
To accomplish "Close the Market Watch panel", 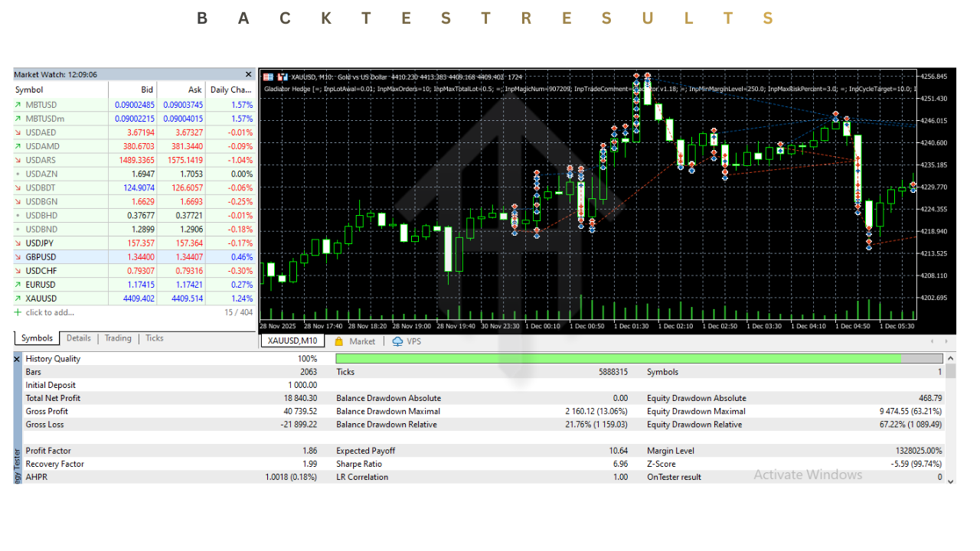I will pos(248,75).
